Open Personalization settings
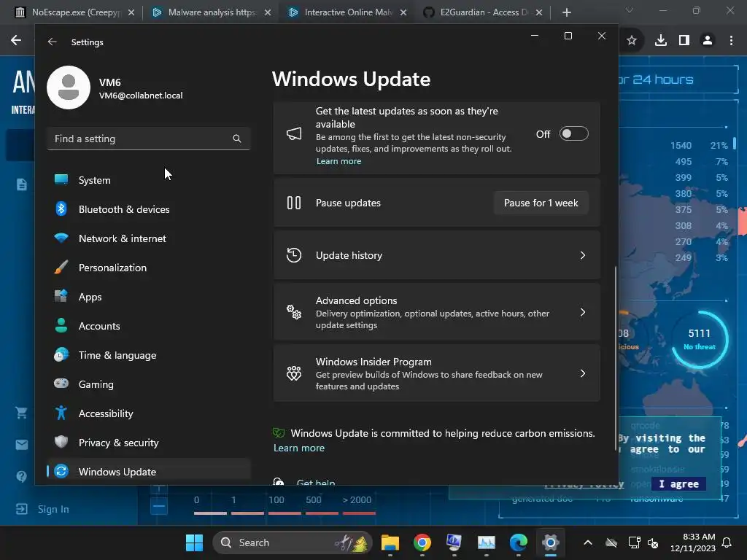This screenshot has height=560, width=747. click(149, 268)
